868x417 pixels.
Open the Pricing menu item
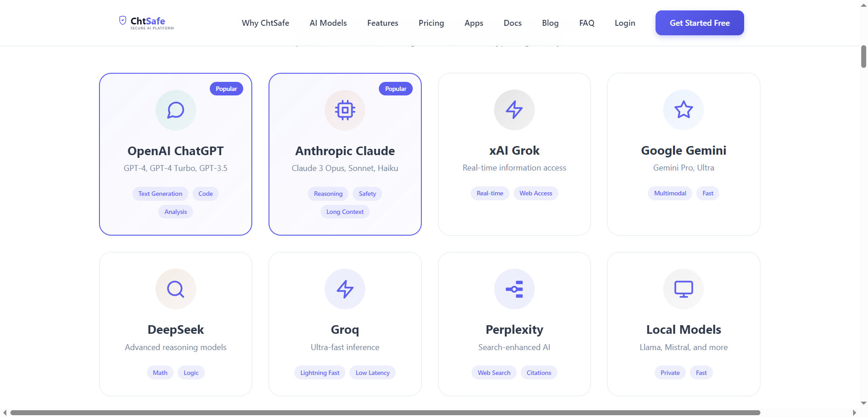(431, 23)
